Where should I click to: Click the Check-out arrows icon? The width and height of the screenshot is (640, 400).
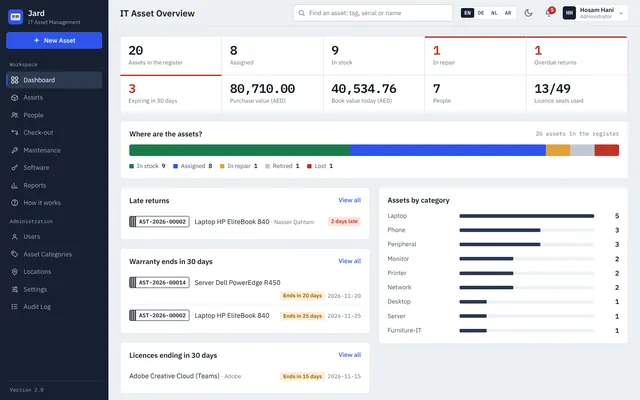[15, 133]
